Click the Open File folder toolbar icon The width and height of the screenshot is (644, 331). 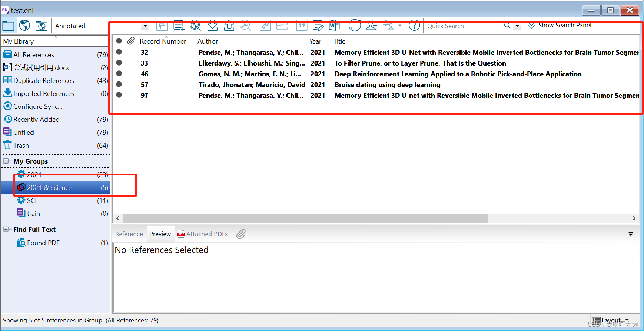click(x=282, y=26)
